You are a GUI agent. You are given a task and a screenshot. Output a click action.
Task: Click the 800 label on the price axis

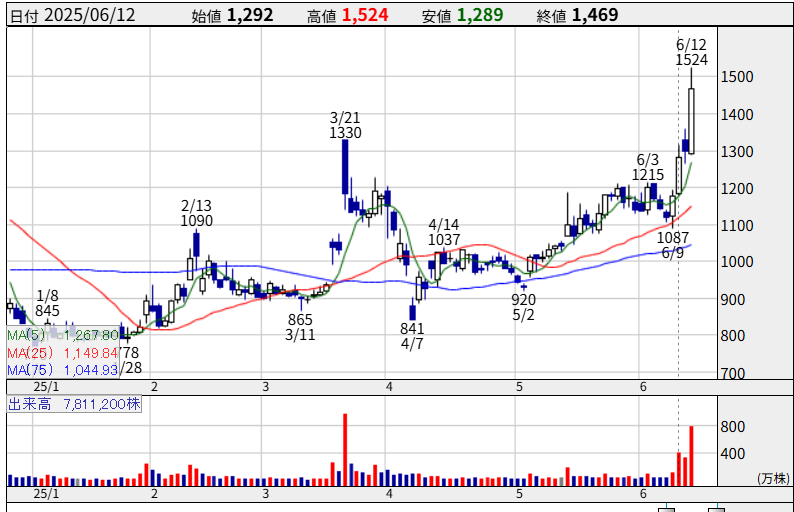click(x=733, y=336)
